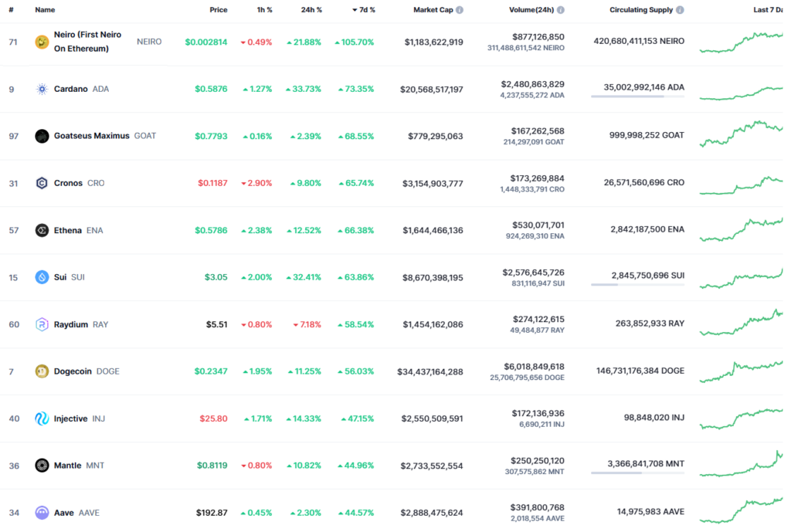791x532 pixels.
Task: Click the Injective INJ logo icon
Action: point(42,418)
